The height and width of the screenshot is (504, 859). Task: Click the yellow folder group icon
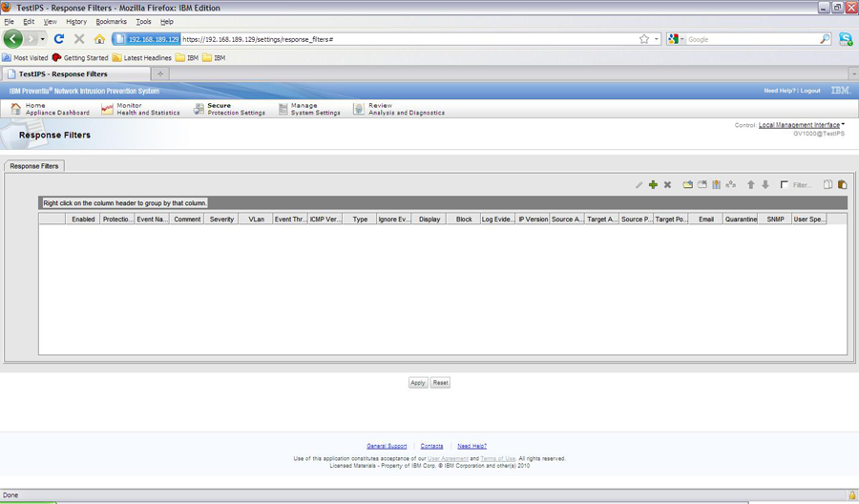pos(687,184)
